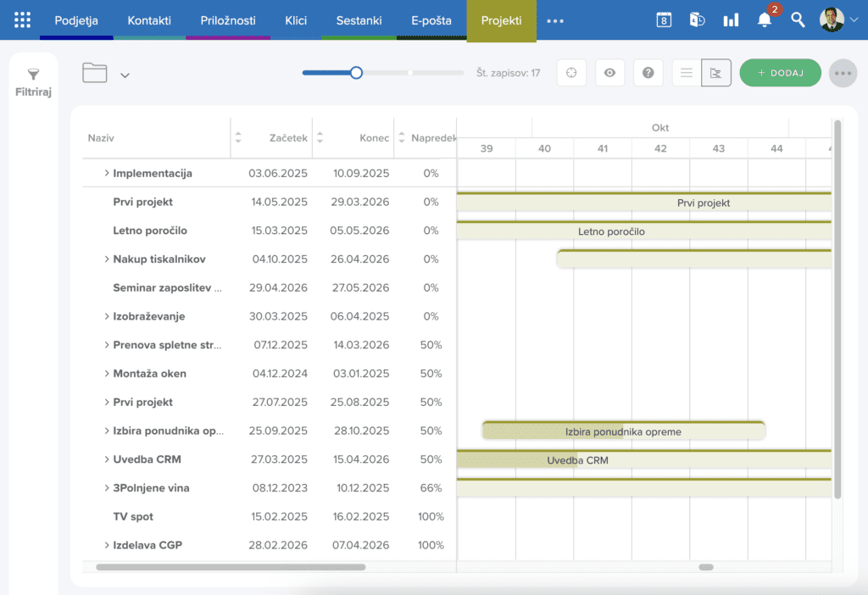Switch to Gantt chart view
Image resolution: width=868 pixels, height=595 pixels.
pyautogui.click(x=716, y=73)
